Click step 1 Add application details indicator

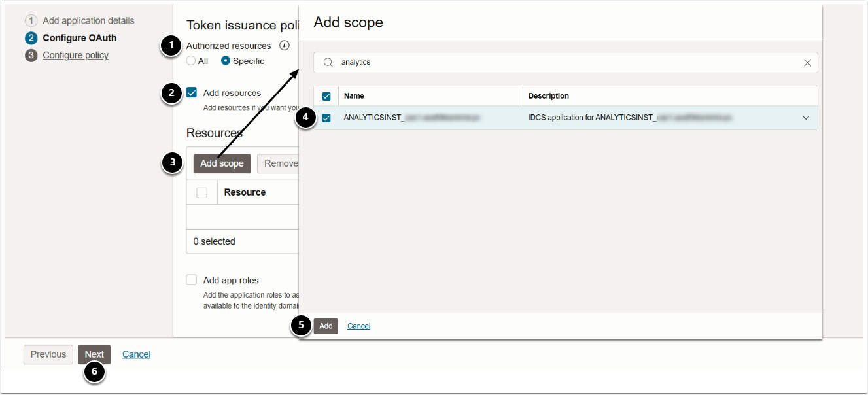click(31, 21)
